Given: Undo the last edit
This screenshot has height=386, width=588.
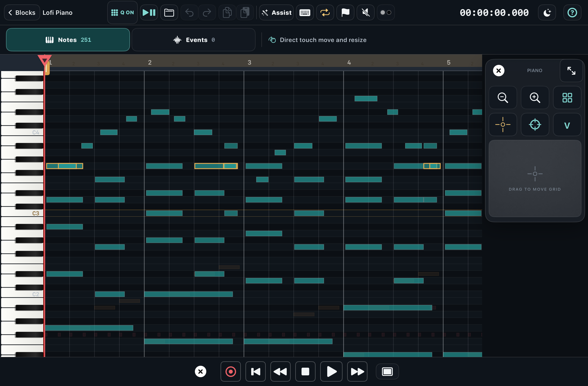Looking at the screenshot, I should (189, 12).
